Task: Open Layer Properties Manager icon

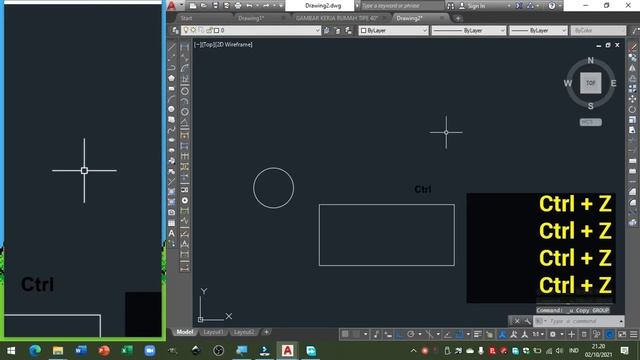Action: 175,30
